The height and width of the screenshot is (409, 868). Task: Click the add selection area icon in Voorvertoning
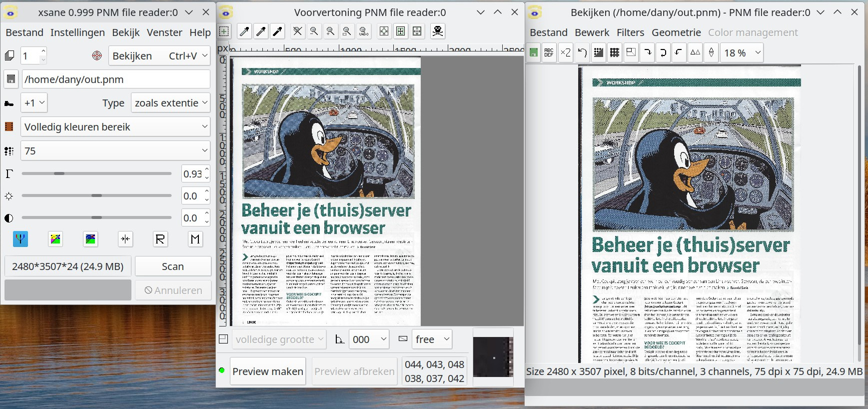[224, 31]
